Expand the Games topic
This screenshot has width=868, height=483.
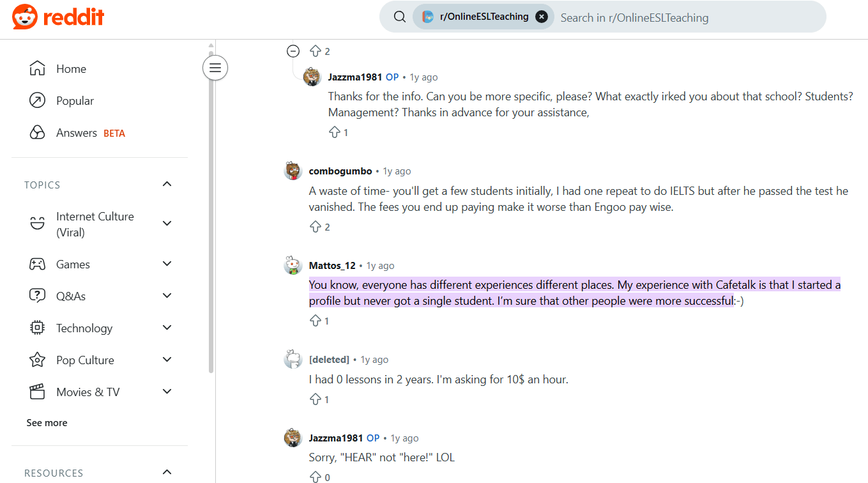[167, 264]
